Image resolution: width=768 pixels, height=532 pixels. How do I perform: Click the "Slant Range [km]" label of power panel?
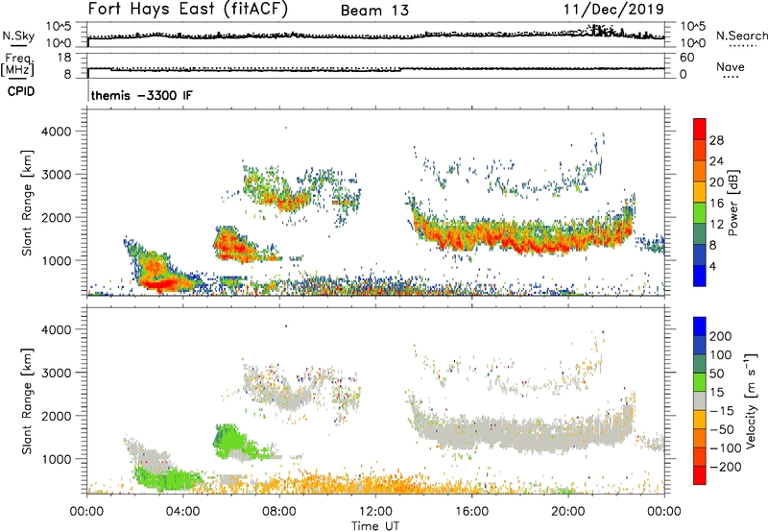pos(27,203)
